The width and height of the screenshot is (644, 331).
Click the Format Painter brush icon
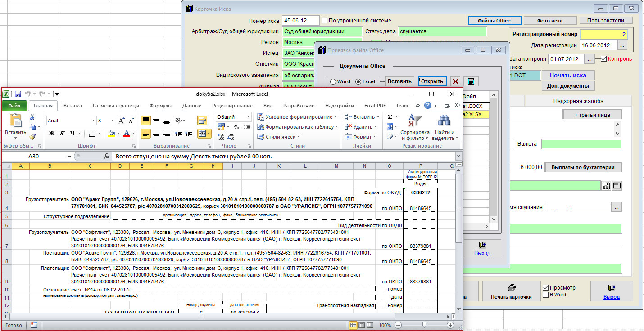[32, 137]
